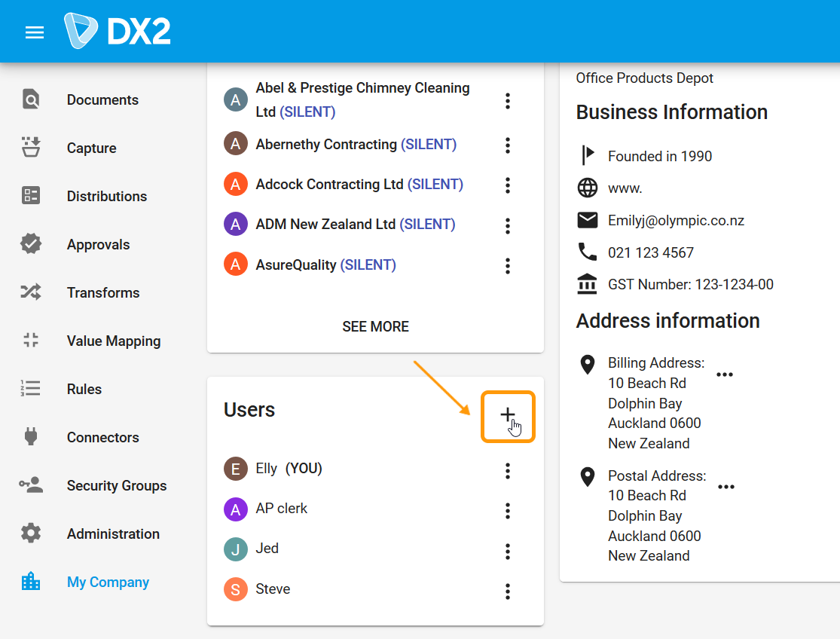Select the Transforms arrows icon
This screenshot has height=639, width=840.
pos(30,292)
